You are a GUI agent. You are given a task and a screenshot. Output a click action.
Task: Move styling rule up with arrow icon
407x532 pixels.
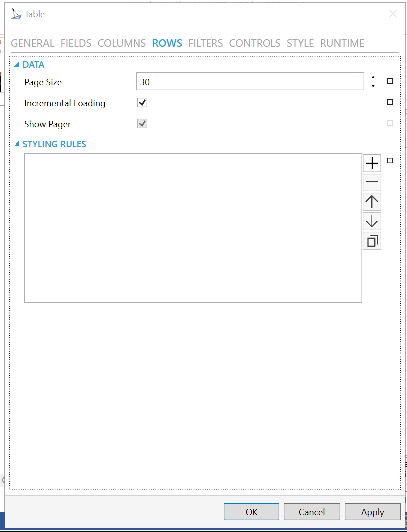[x=372, y=202]
